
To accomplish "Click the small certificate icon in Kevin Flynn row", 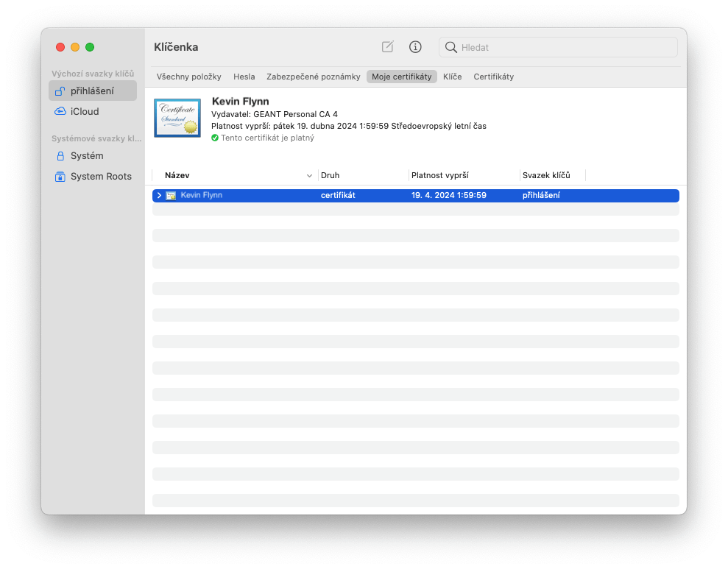I will tap(171, 196).
